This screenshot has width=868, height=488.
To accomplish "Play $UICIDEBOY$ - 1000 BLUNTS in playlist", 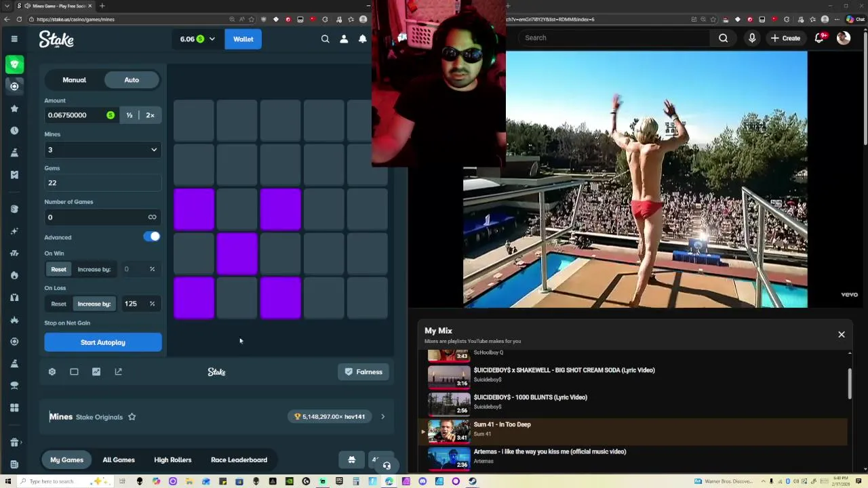I will coord(634,405).
